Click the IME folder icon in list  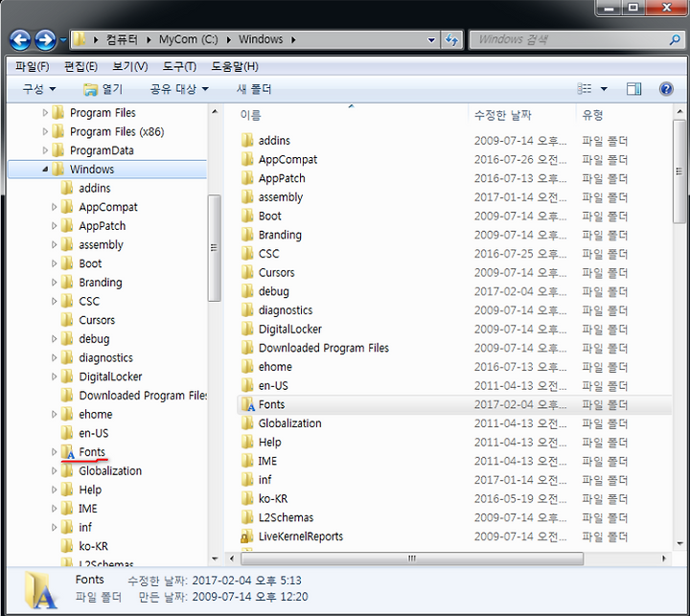(x=248, y=461)
